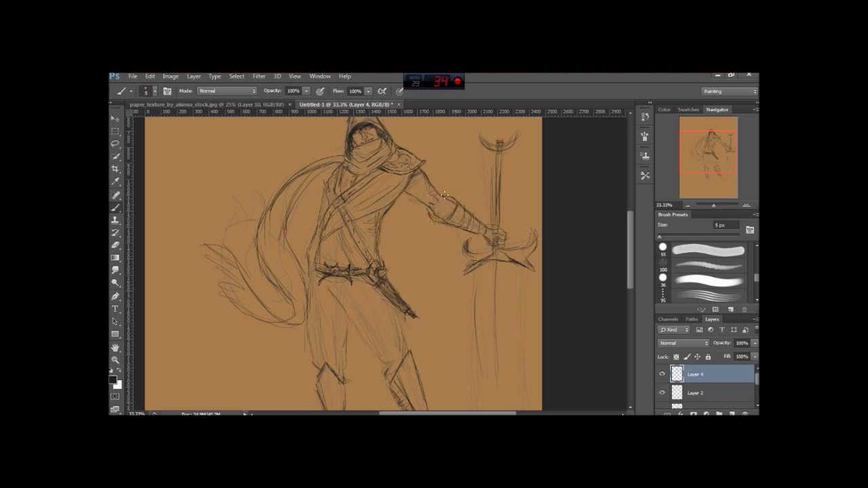
Task: Select the Brush tool in toolbox
Action: [115, 207]
